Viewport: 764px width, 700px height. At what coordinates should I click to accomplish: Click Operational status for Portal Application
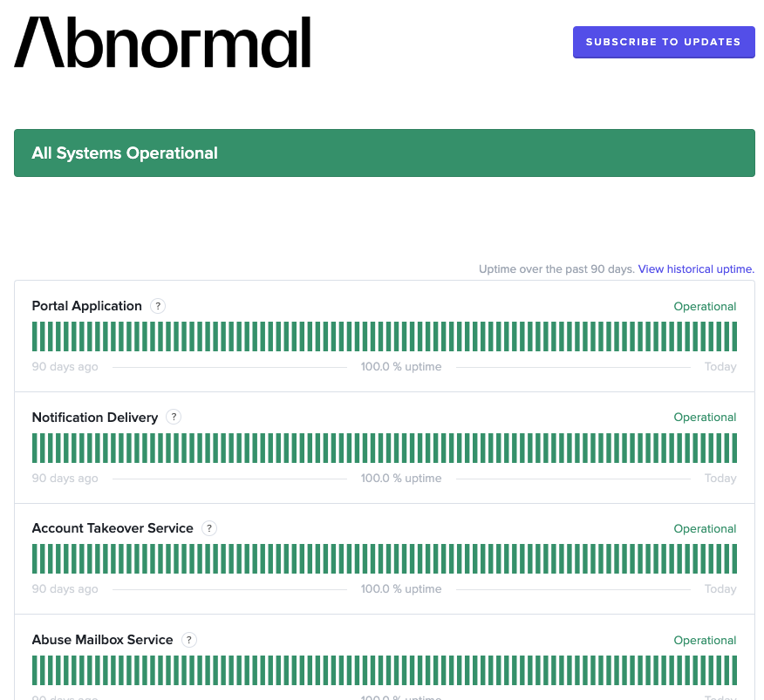(x=705, y=306)
